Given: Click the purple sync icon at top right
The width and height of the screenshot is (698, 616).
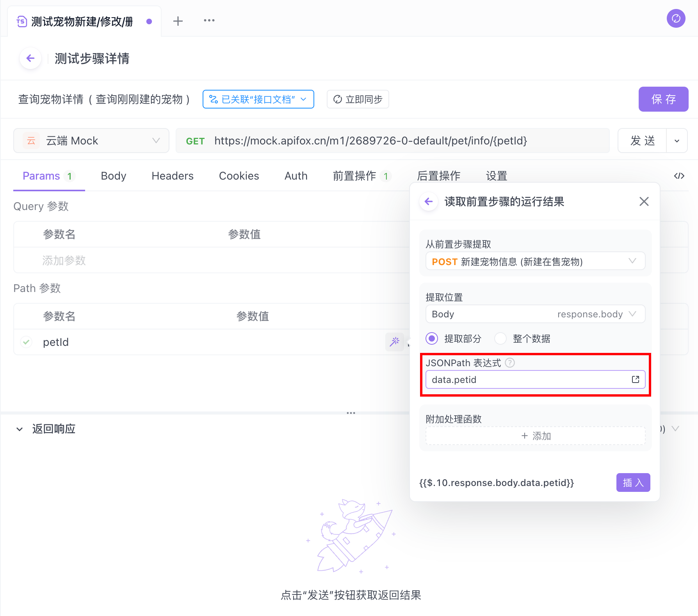Looking at the screenshot, I should [x=676, y=18].
